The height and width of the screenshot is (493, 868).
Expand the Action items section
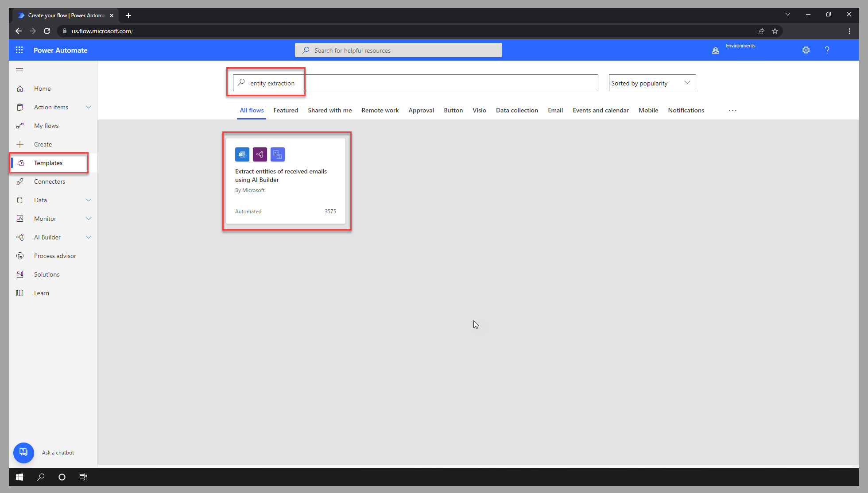pos(89,107)
